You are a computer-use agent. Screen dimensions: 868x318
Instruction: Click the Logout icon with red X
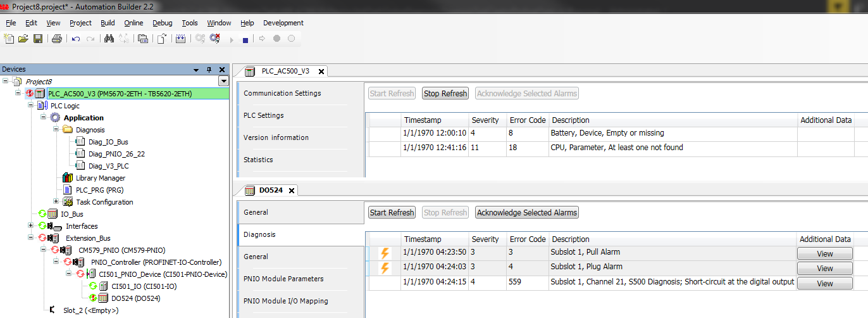pos(215,39)
